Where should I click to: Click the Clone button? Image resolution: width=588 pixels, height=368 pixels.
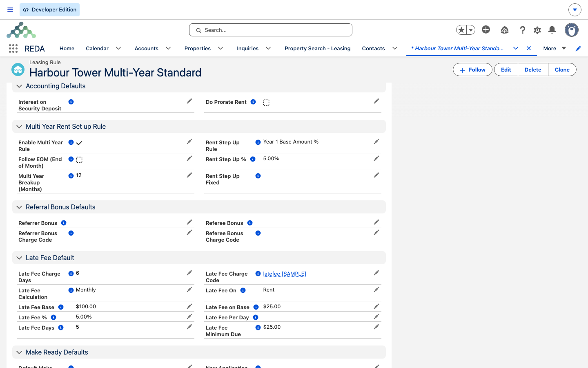pyautogui.click(x=562, y=70)
